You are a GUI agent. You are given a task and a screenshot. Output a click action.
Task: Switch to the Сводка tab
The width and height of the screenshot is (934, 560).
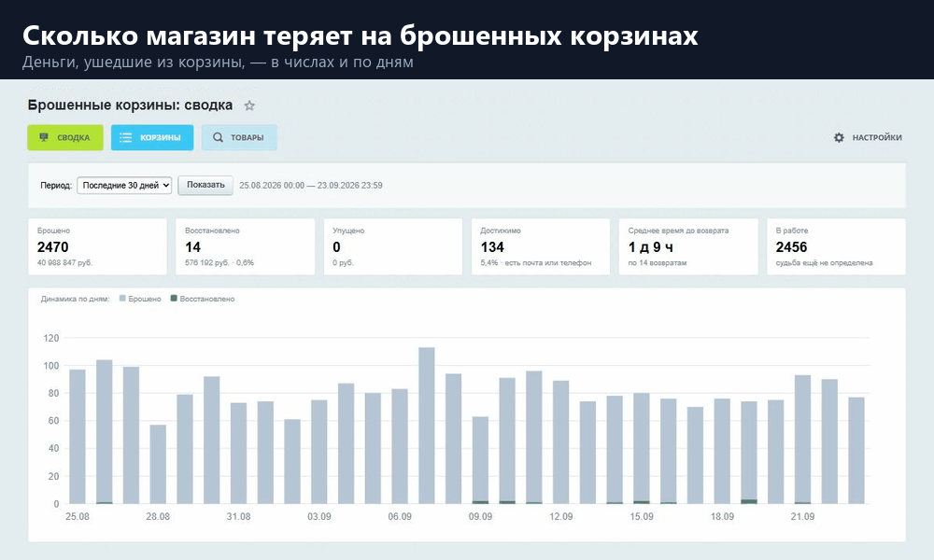point(65,137)
